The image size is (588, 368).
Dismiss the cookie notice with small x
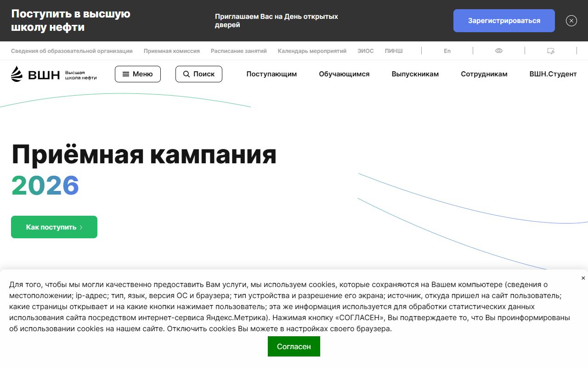pos(583,278)
